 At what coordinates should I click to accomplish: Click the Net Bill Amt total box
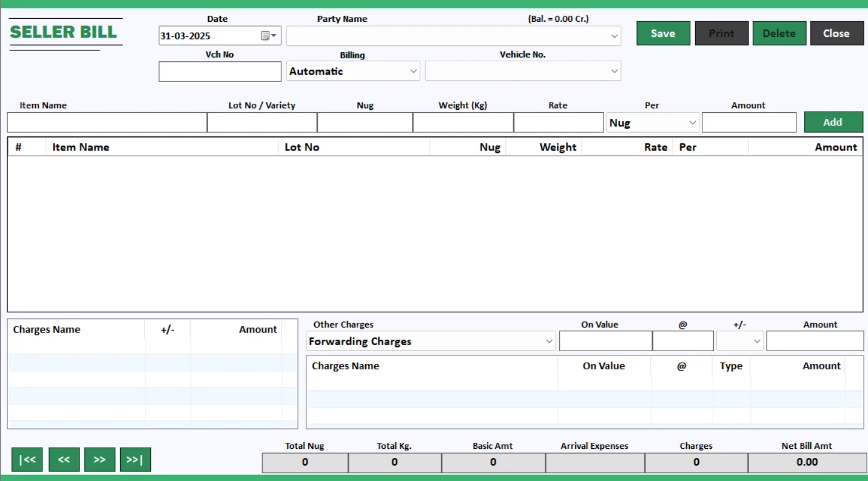click(807, 462)
